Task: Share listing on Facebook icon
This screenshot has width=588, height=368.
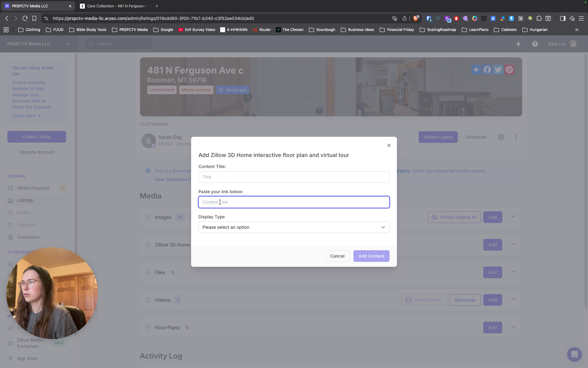Action: click(487, 70)
